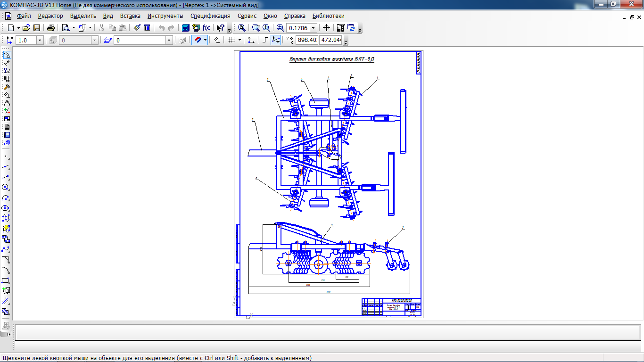The width and height of the screenshot is (644, 362).
Task: Open print preview with the magnifier page icon
Action: [66, 28]
